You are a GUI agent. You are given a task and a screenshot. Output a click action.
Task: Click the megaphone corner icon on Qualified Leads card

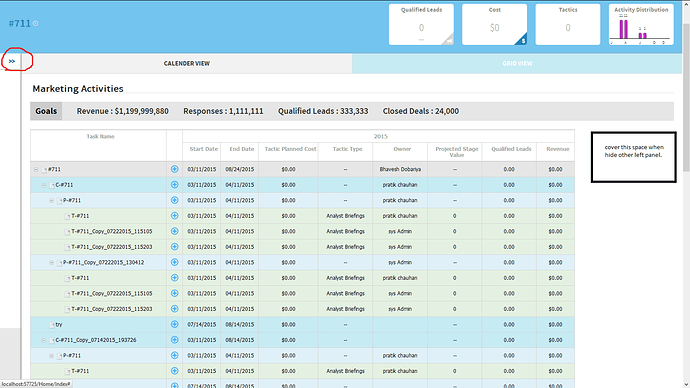click(x=449, y=40)
